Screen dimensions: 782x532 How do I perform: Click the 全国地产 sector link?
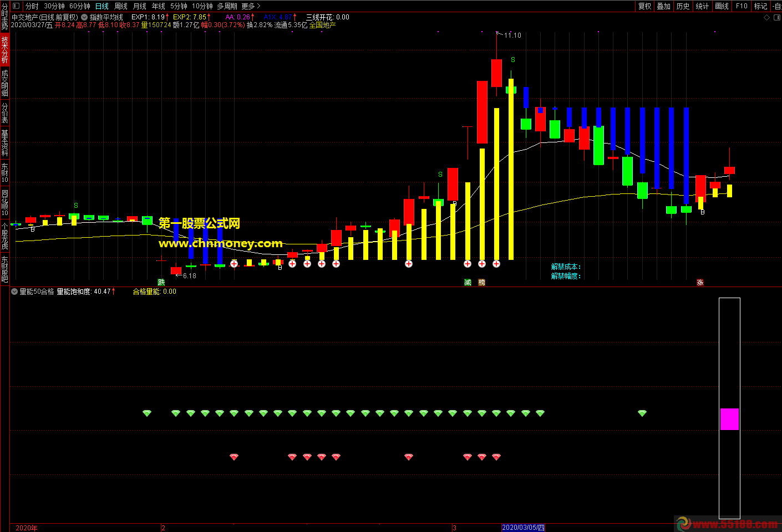pos(322,25)
